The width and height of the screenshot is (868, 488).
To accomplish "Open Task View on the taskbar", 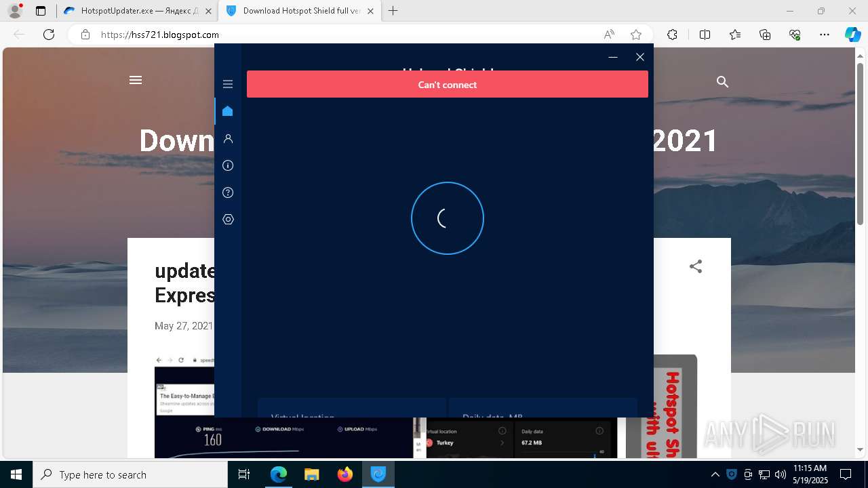I will [244, 474].
